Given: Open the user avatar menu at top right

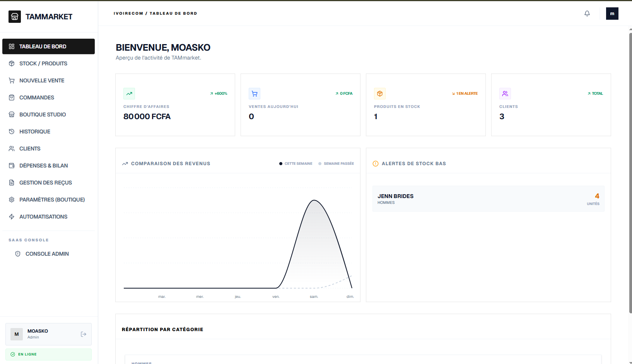Looking at the screenshot, I should tap(612, 14).
